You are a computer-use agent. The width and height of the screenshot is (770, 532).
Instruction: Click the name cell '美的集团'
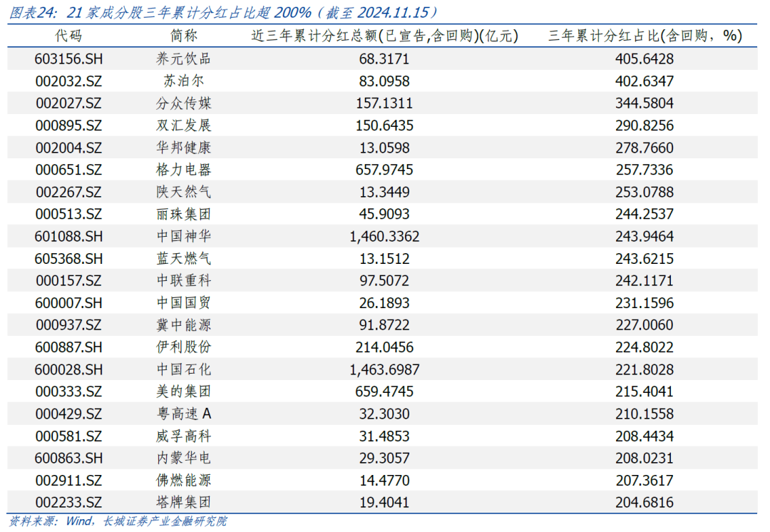point(184,392)
